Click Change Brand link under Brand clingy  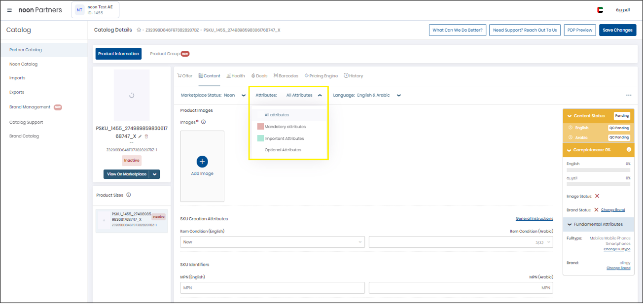pos(618,268)
